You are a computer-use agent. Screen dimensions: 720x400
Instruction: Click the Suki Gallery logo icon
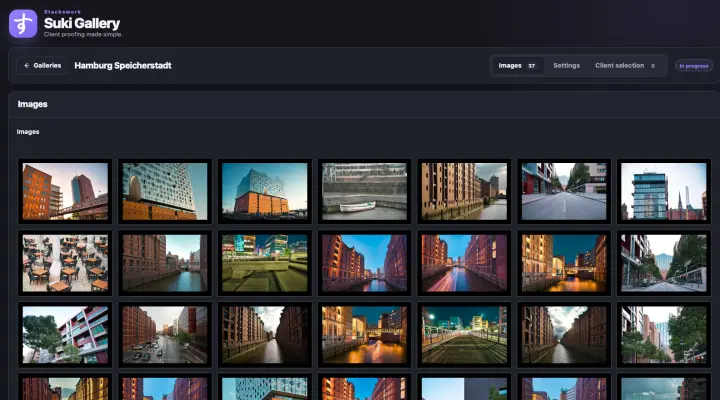tap(23, 23)
